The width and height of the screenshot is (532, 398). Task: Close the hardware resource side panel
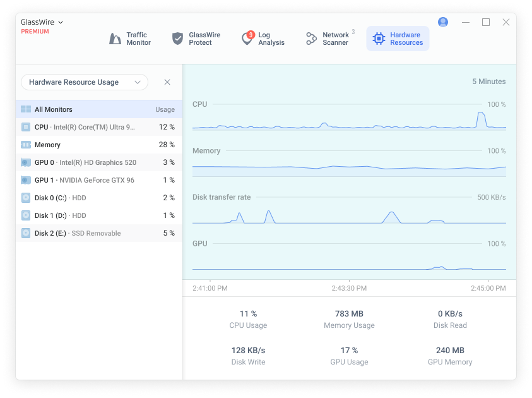(x=167, y=82)
